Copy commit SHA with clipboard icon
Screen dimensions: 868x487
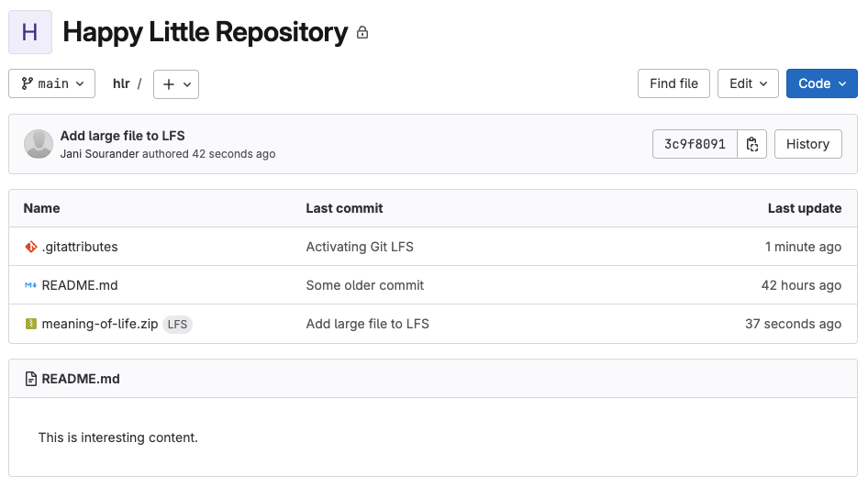(x=752, y=144)
